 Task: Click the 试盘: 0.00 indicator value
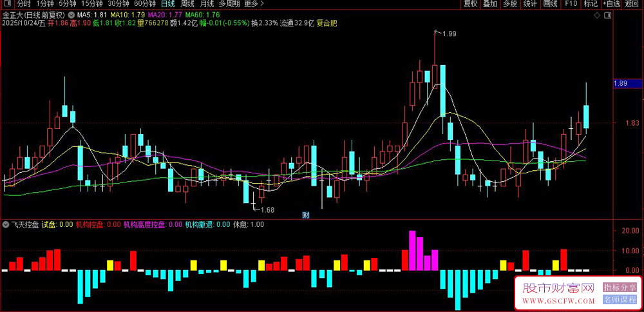point(57,225)
